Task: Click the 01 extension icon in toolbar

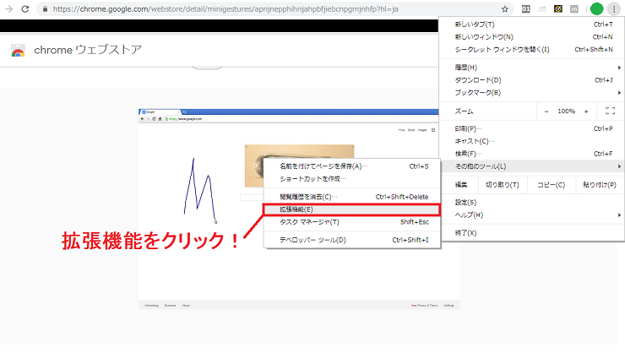Action: point(525,8)
